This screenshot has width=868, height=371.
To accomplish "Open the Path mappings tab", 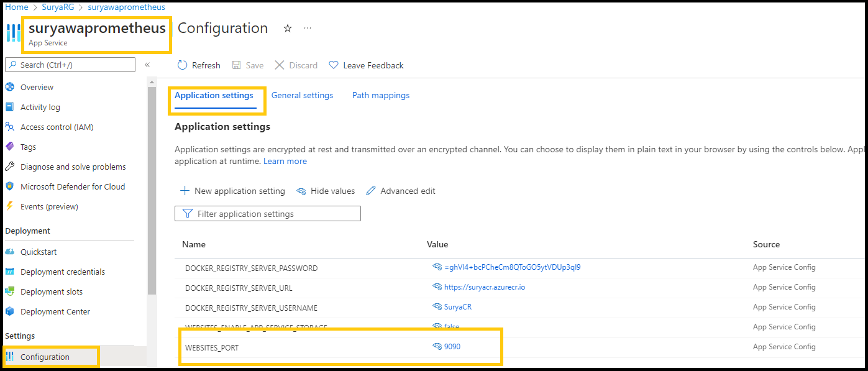I will 381,96.
